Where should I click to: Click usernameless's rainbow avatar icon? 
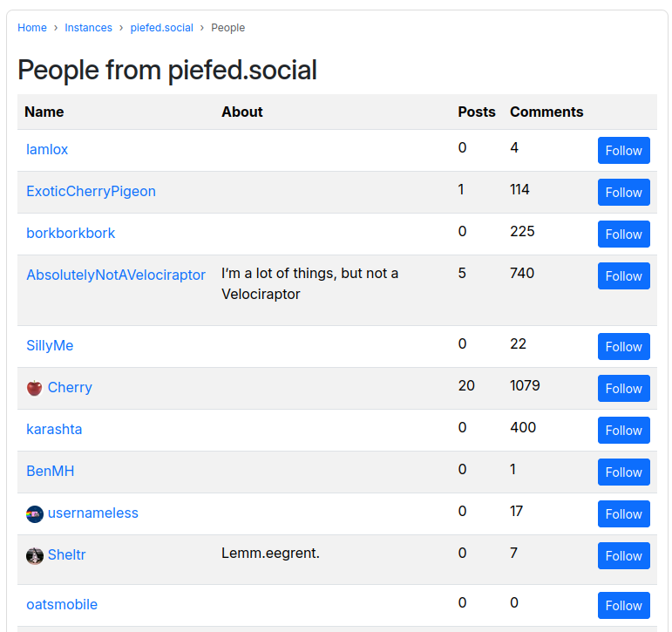pyautogui.click(x=34, y=513)
